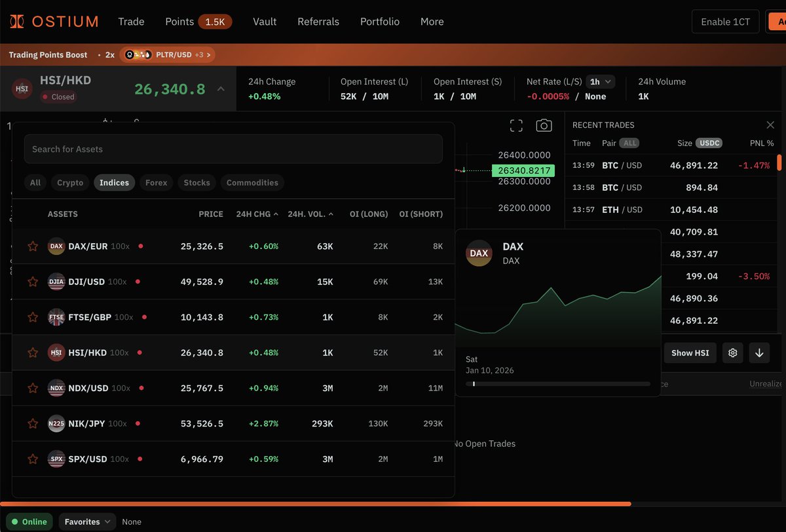
Task: Select the NIK/JPY row price 53,526.5
Action: pyautogui.click(x=202, y=423)
